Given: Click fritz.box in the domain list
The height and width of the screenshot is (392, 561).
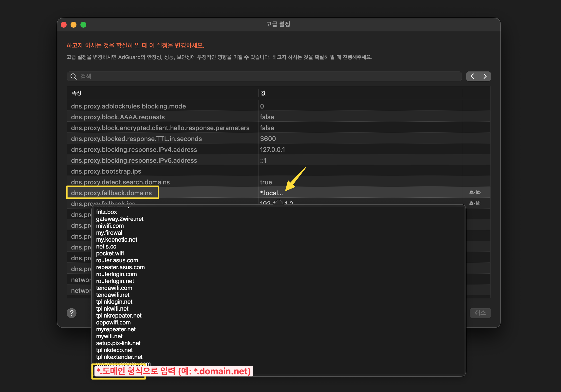Looking at the screenshot, I should [106, 212].
